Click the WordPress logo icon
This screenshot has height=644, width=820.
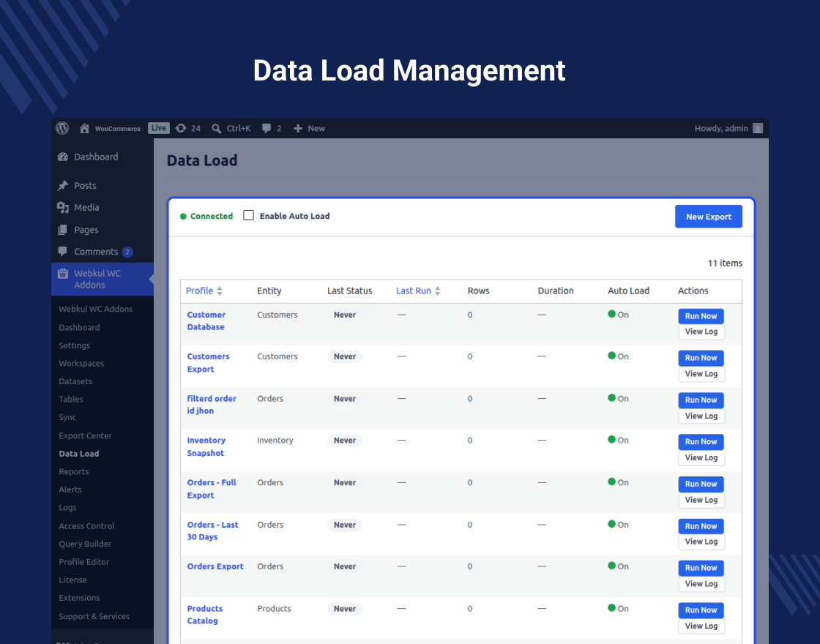(x=62, y=128)
